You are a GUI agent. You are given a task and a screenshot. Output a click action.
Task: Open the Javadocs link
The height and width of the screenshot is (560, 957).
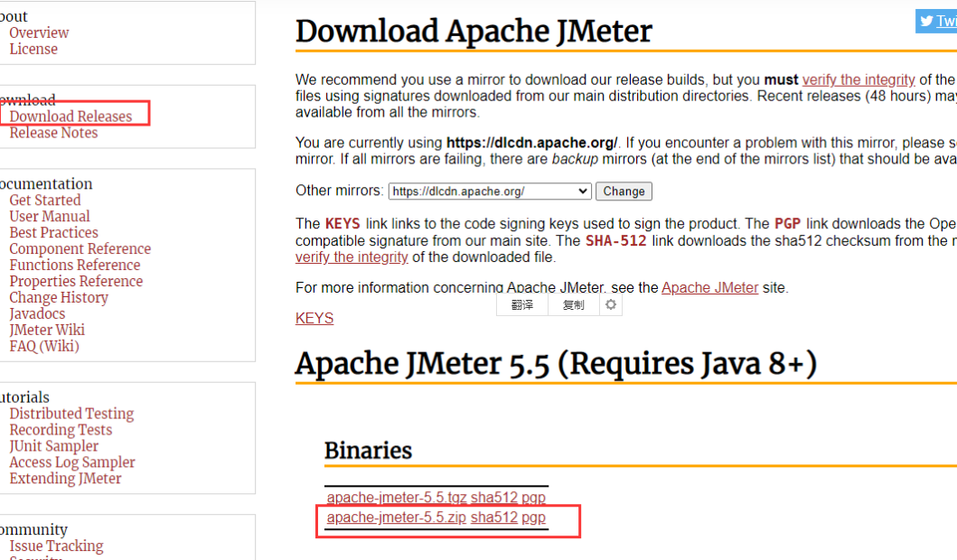pos(37,314)
